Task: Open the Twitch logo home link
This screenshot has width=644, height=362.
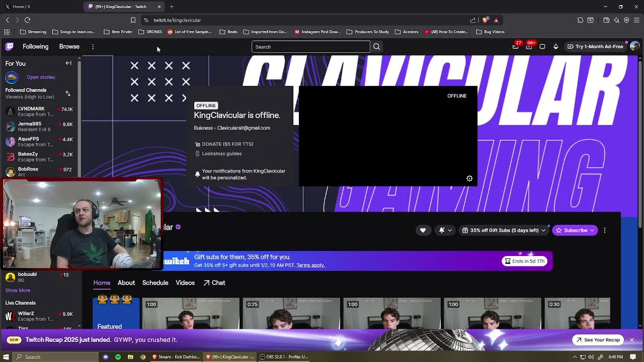Action: point(10,46)
